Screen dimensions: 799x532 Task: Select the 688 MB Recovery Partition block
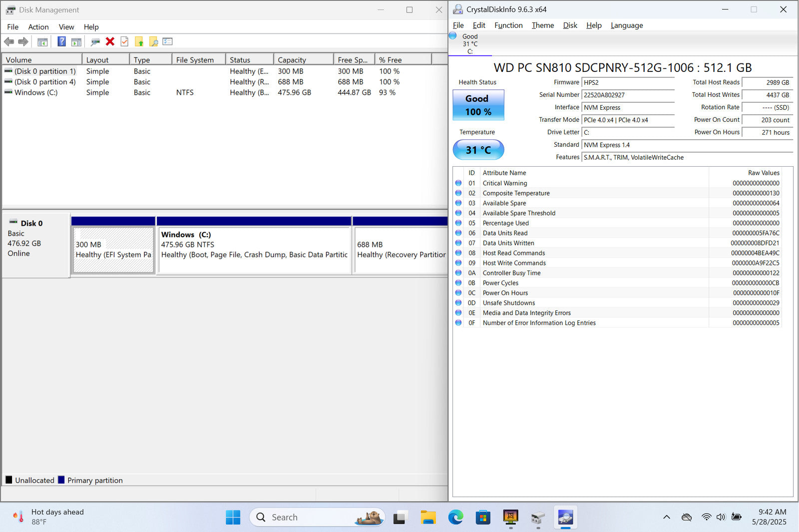tap(400, 250)
